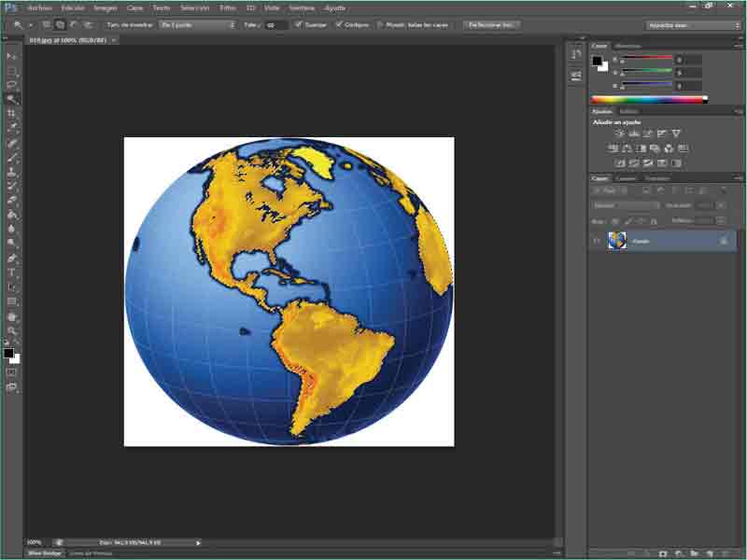Screen dimensions: 747x560
Task: Select the Zoom tool in the toolbar
Action: pos(12,330)
